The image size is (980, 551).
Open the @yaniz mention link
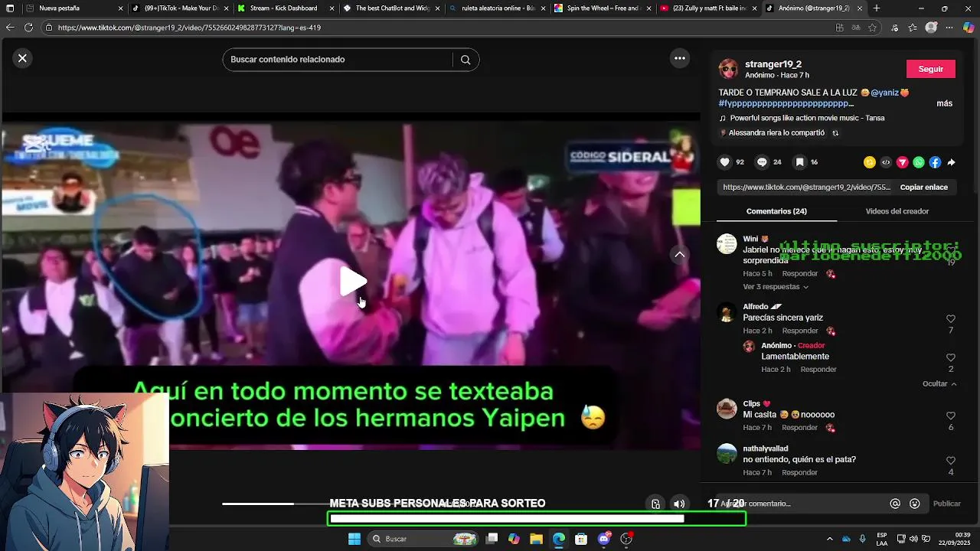pyautogui.click(x=884, y=93)
